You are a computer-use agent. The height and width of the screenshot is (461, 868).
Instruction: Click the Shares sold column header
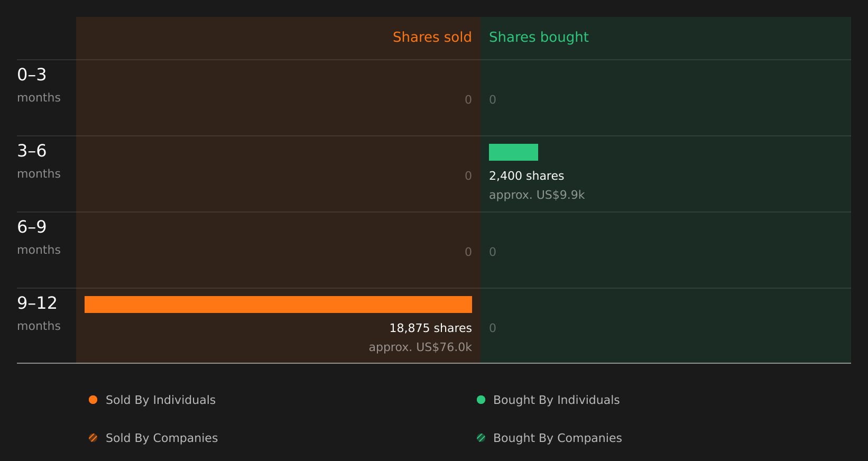point(432,37)
